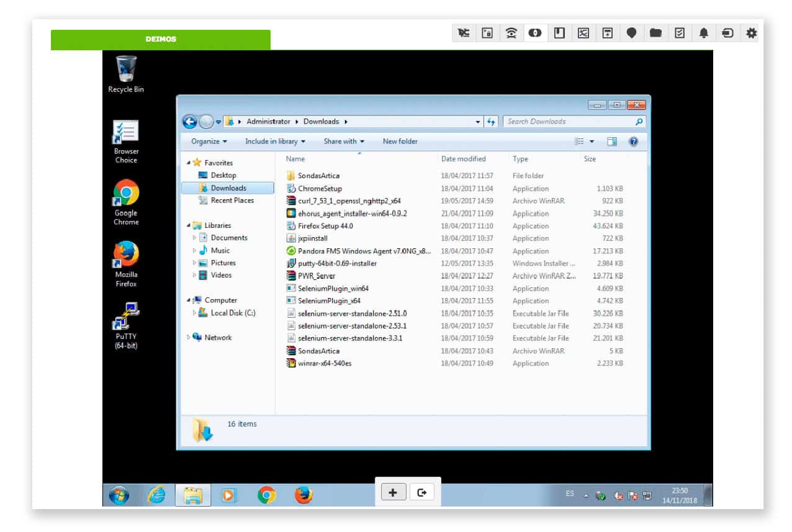Open the Organize dropdown menu
Screen dimensions: 792x532
(x=209, y=142)
